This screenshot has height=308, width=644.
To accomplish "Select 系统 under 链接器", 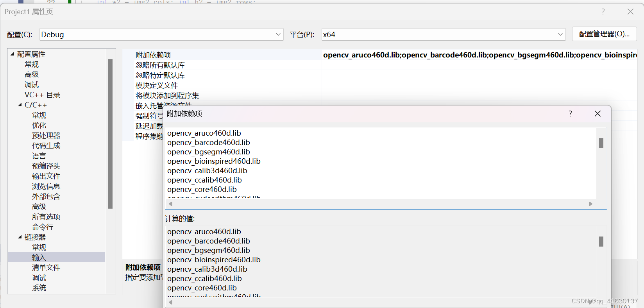I will pyautogui.click(x=39, y=288).
